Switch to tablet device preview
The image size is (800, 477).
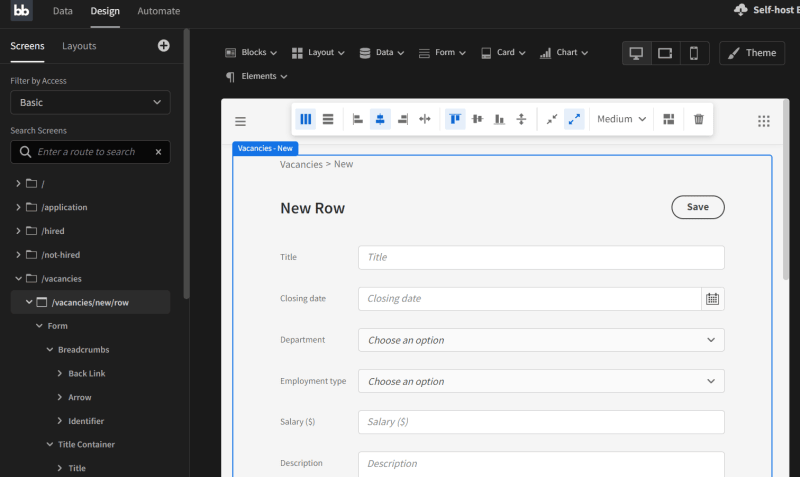coord(665,53)
